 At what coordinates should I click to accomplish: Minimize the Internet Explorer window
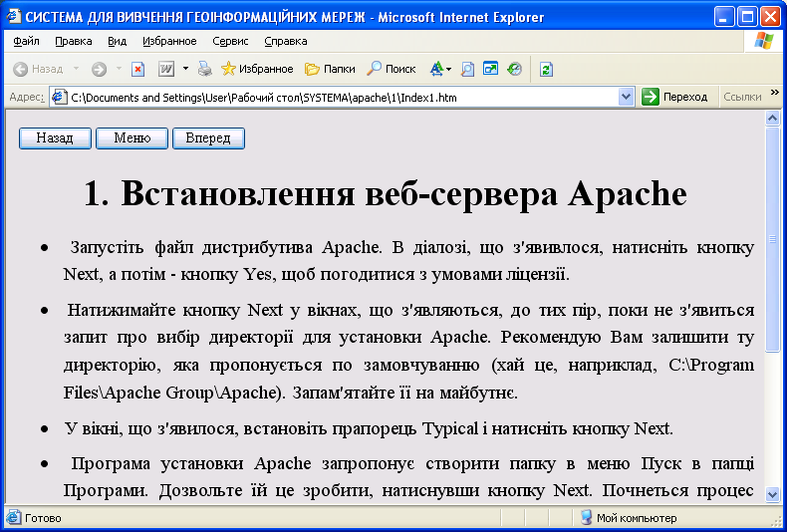723,18
